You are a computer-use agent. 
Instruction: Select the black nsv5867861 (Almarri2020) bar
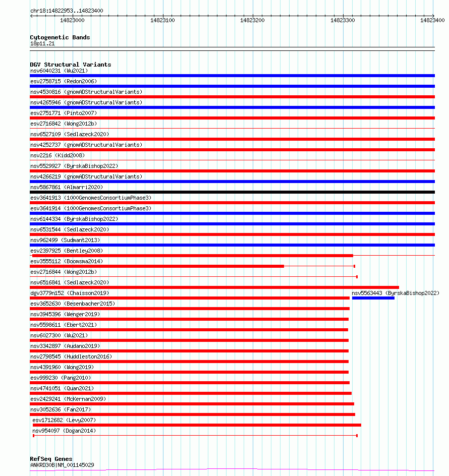(232, 192)
